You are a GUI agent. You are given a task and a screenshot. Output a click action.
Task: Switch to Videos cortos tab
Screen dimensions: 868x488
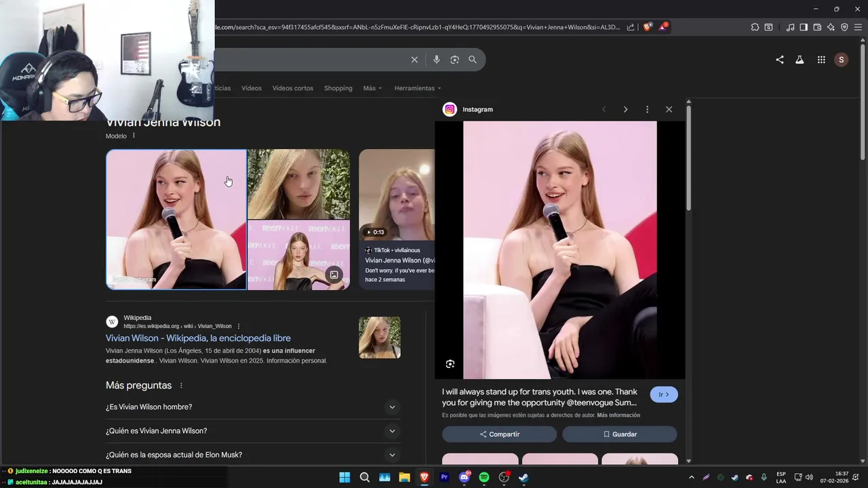pos(293,88)
